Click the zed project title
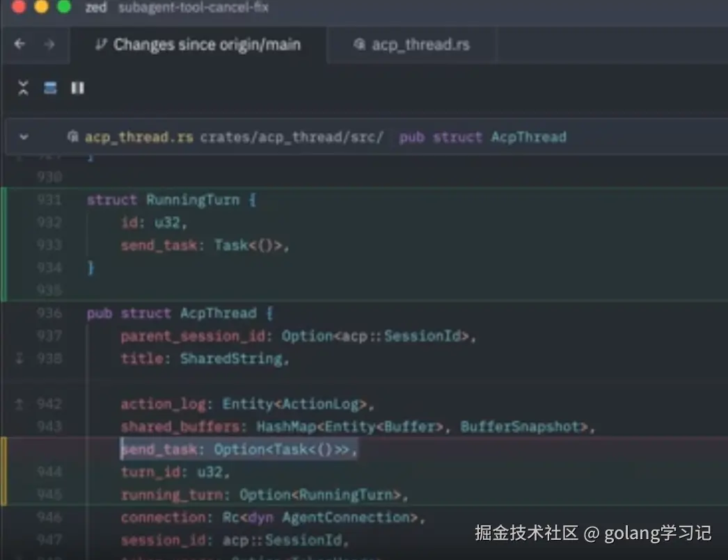Viewport: 728px width, 560px height. tap(96, 8)
